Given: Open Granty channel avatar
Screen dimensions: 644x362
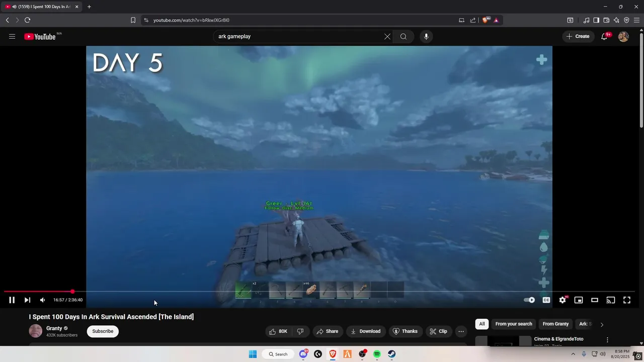Looking at the screenshot, I should click(x=36, y=331).
